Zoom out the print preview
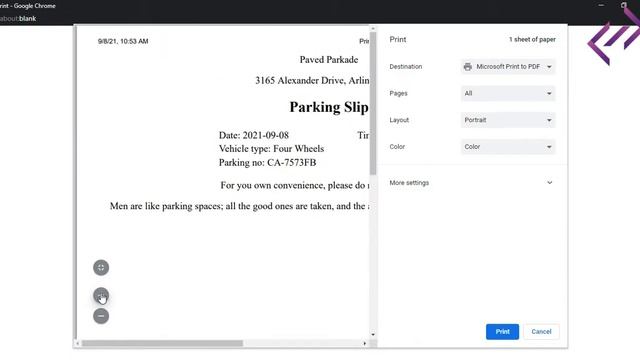The height and width of the screenshot is (360, 640). [101, 316]
